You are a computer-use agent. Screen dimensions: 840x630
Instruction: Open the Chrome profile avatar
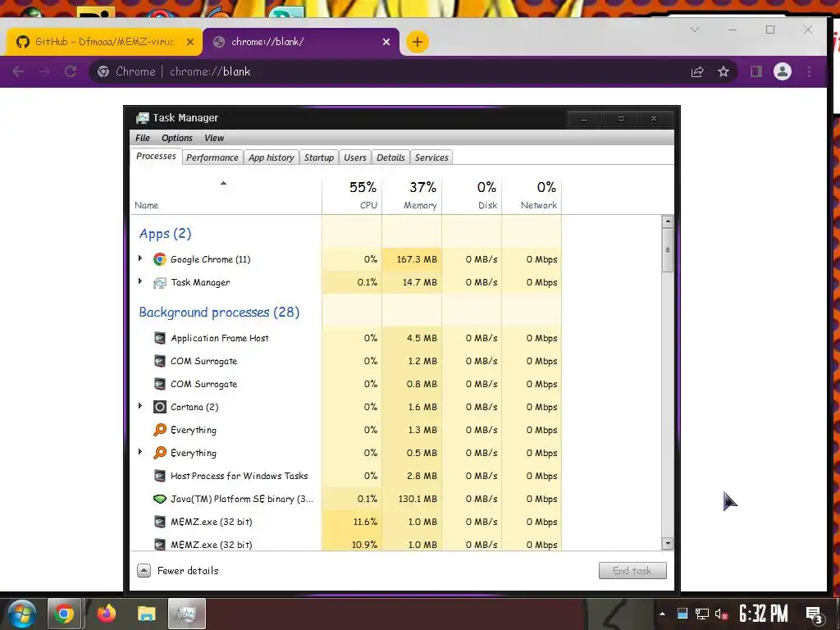782,71
